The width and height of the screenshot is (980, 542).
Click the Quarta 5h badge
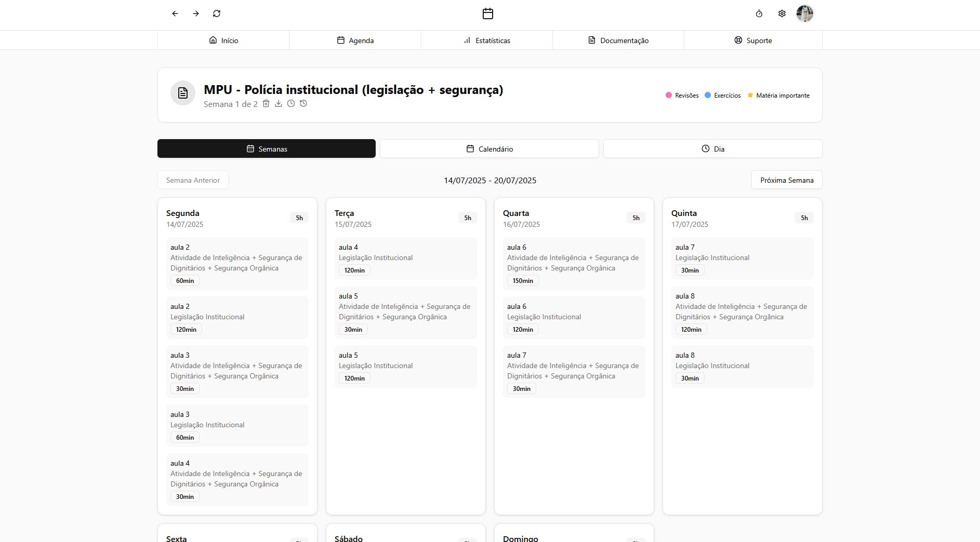[x=636, y=218]
